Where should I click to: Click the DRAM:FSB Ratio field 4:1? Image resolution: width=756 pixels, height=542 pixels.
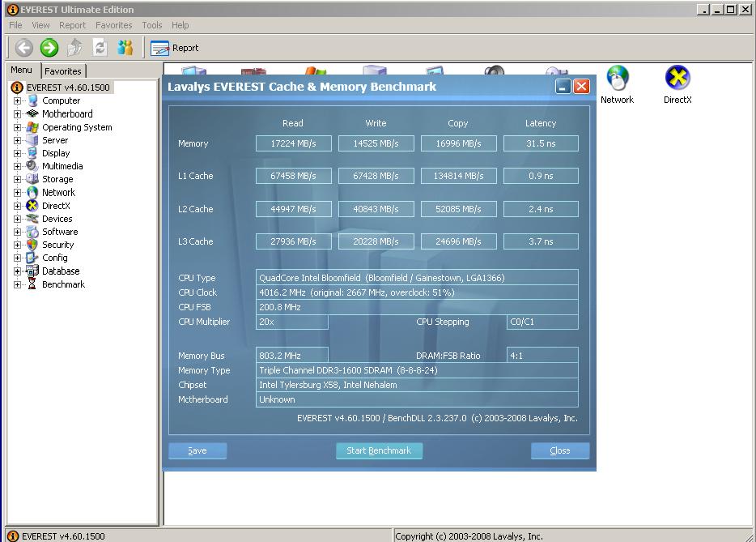point(542,356)
